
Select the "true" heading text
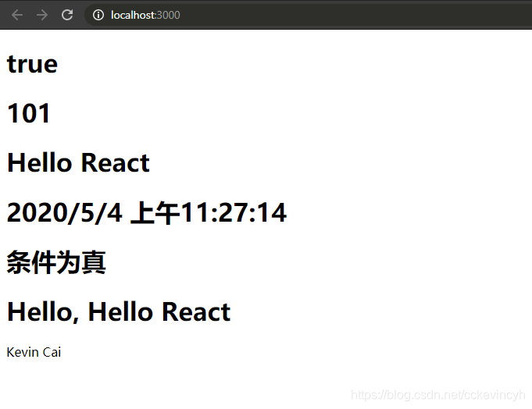pyautogui.click(x=32, y=64)
